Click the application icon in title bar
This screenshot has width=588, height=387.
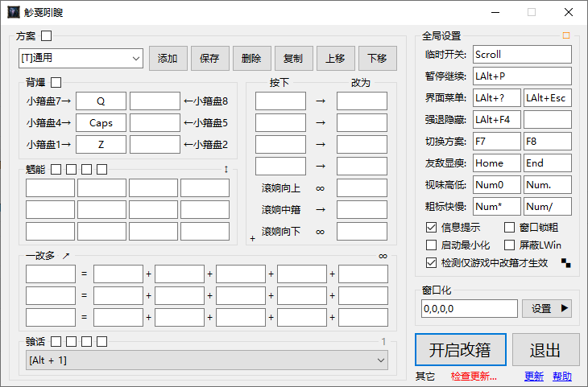coord(14,12)
